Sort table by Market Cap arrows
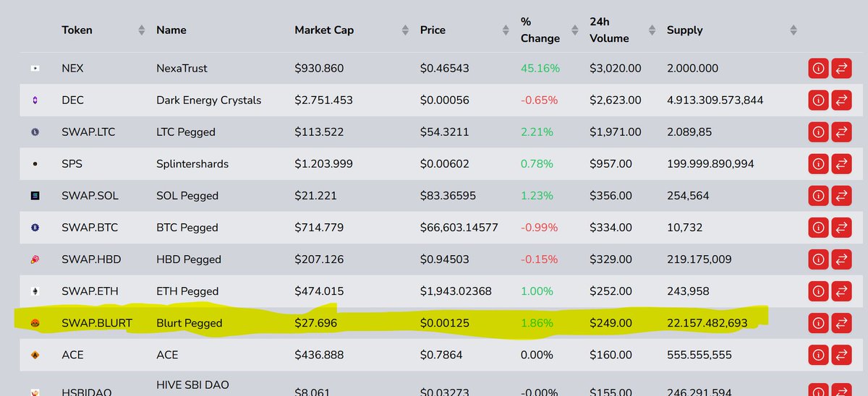 (405, 30)
